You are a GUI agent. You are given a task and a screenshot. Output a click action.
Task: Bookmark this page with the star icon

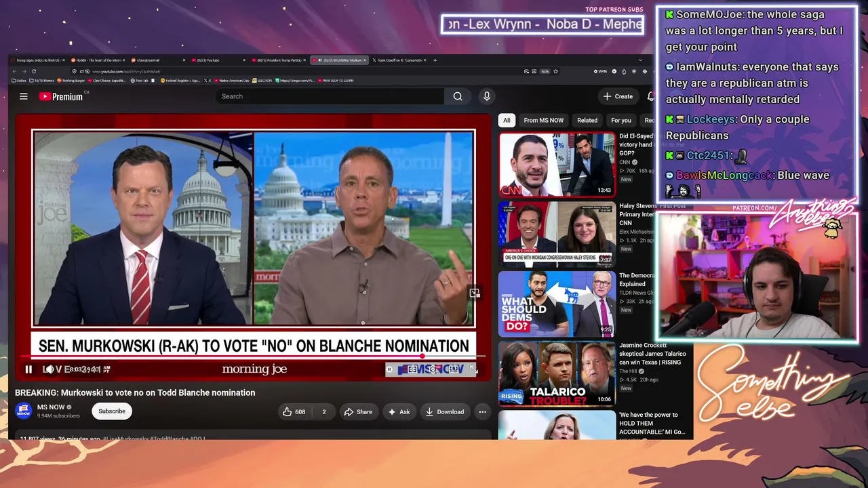(x=555, y=71)
